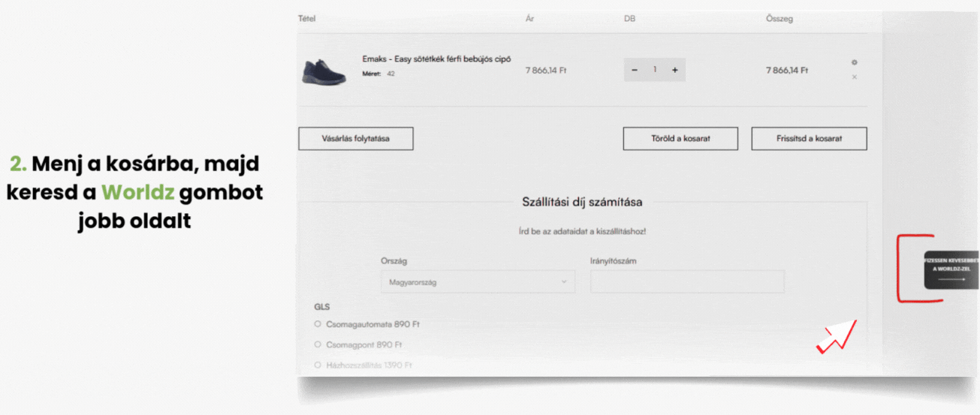
Task: Select the Csomagpont 890 Ft radio option
Action: (318, 344)
